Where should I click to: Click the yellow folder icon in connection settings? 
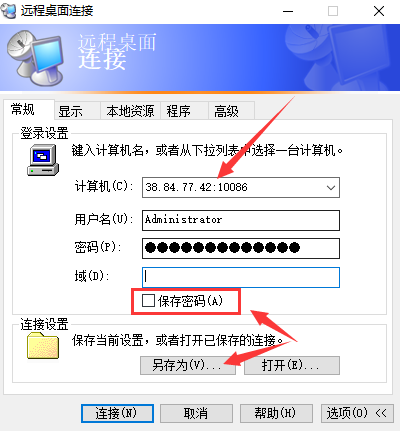click(x=43, y=346)
